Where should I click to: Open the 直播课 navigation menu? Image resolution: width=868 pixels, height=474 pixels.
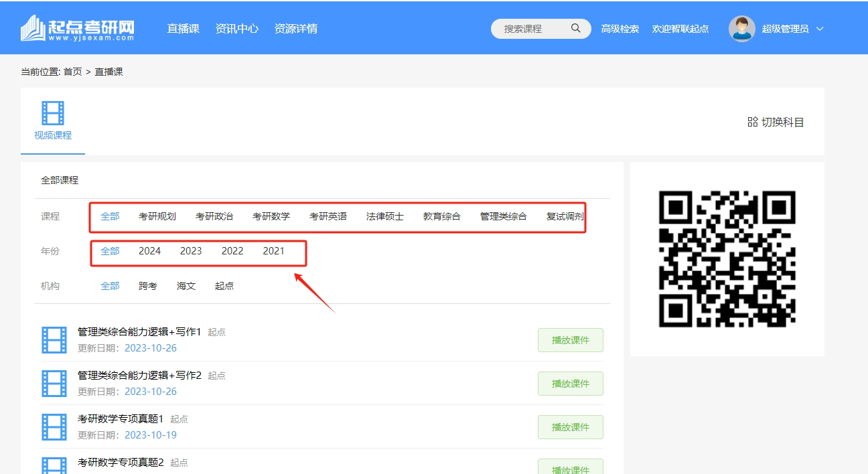[x=183, y=29]
